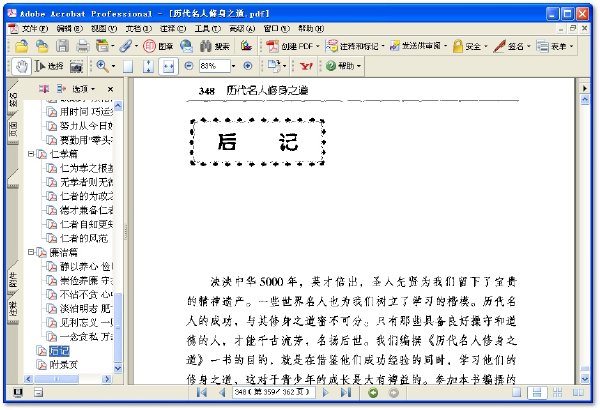Toggle Fit Page view button
600x410 pixels.
(x=148, y=66)
